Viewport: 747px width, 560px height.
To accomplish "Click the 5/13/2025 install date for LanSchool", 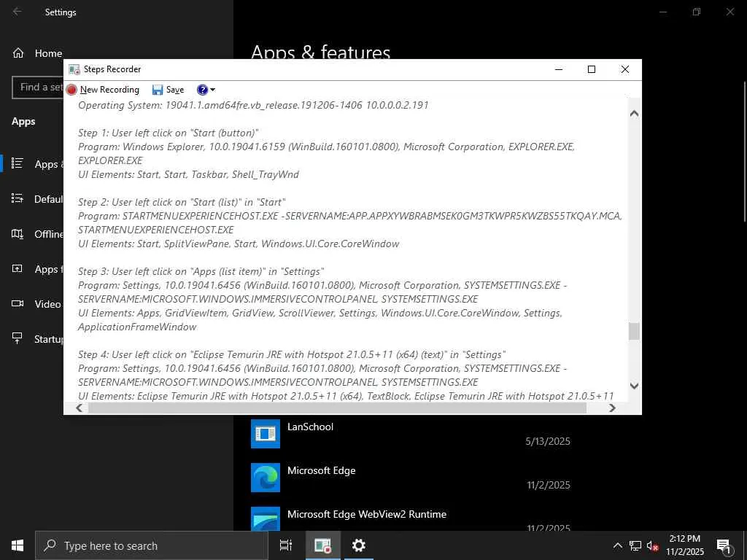I will tap(547, 441).
